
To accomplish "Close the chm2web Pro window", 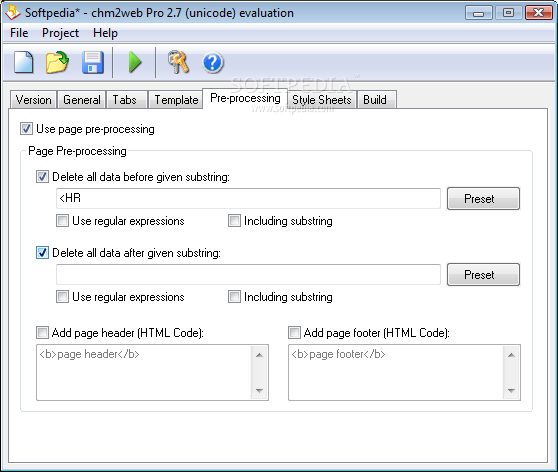I will [539, 13].
